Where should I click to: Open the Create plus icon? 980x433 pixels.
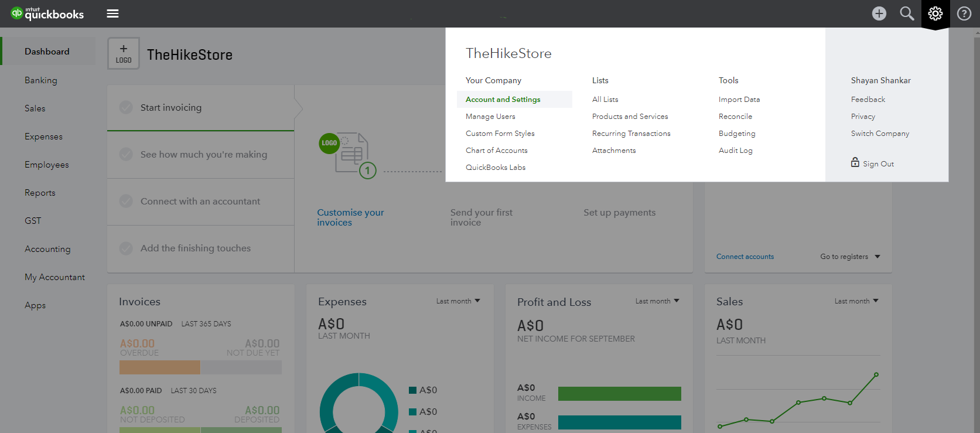click(x=879, y=13)
